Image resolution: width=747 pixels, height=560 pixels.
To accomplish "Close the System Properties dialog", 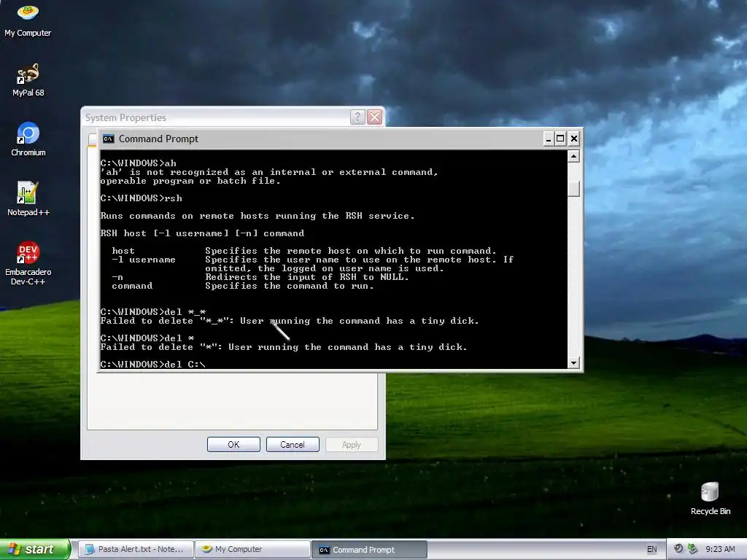I will [x=375, y=117].
